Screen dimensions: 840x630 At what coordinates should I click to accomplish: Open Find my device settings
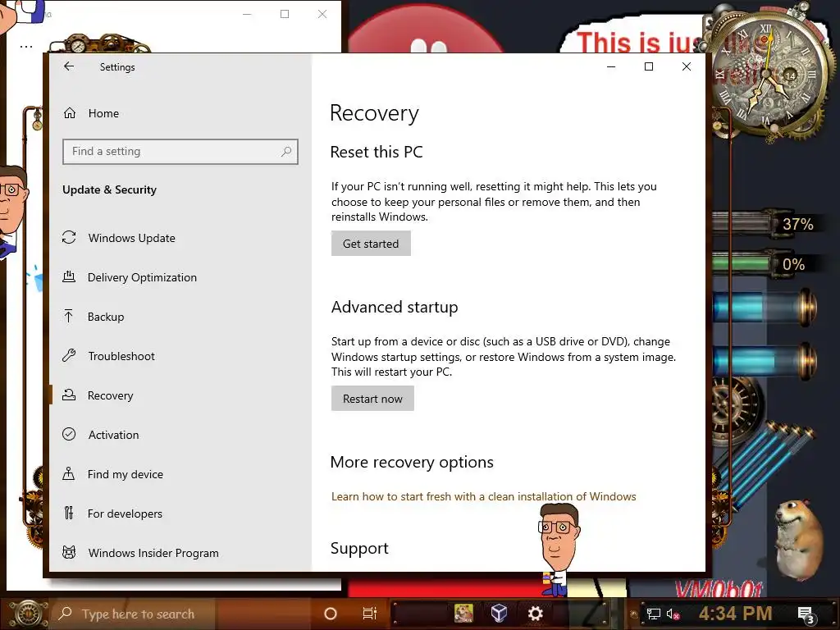(126, 474)
